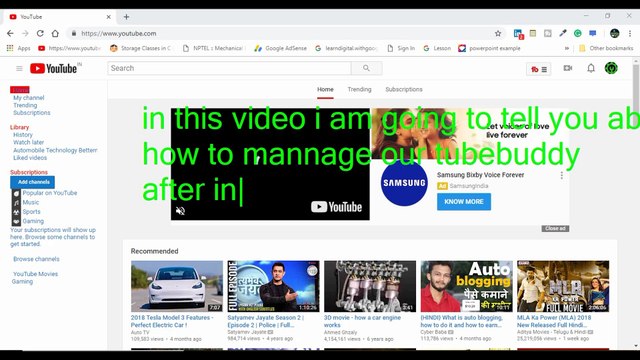This screenshot has height=360, width=640.
Task: Open Liked videos playlist
Action: 30,158
